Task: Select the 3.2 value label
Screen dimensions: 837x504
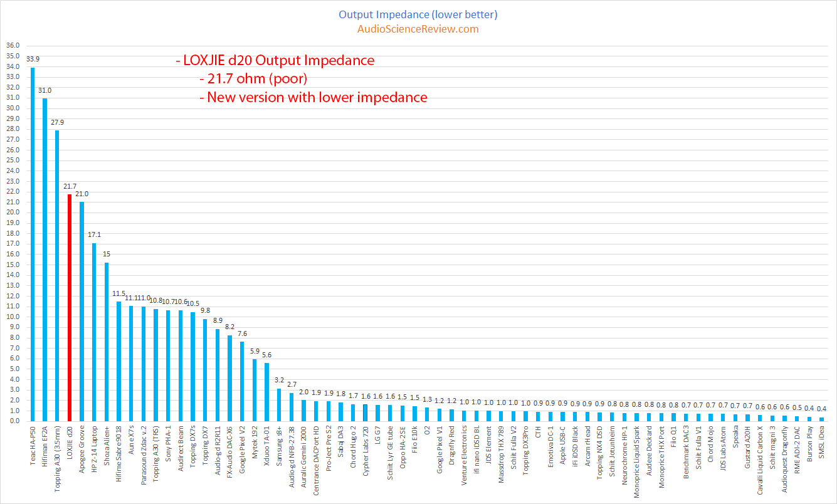Action: pos(279,380)
